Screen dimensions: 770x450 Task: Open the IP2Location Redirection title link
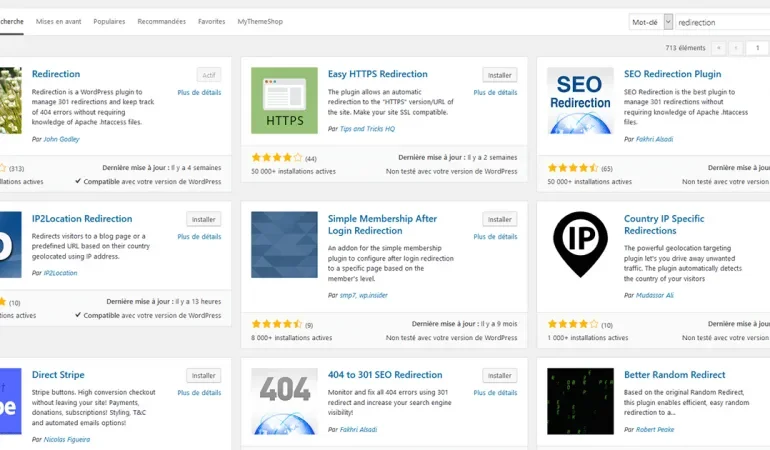click(x=82, y=219)
